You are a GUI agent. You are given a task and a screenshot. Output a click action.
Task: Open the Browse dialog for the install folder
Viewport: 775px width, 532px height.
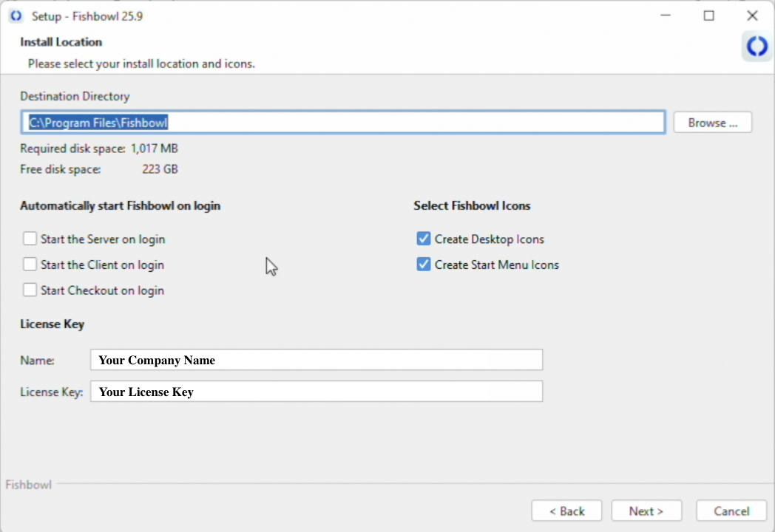click(711, 122)
